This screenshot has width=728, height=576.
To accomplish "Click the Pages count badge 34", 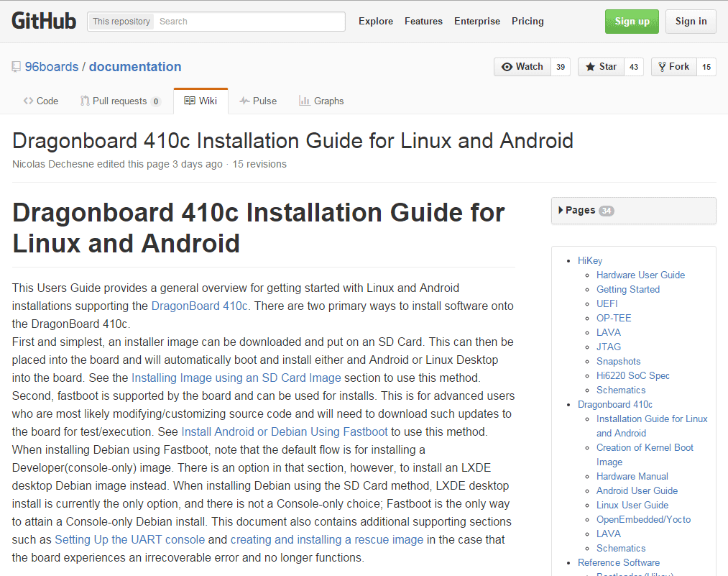I will tap(607, 211).
